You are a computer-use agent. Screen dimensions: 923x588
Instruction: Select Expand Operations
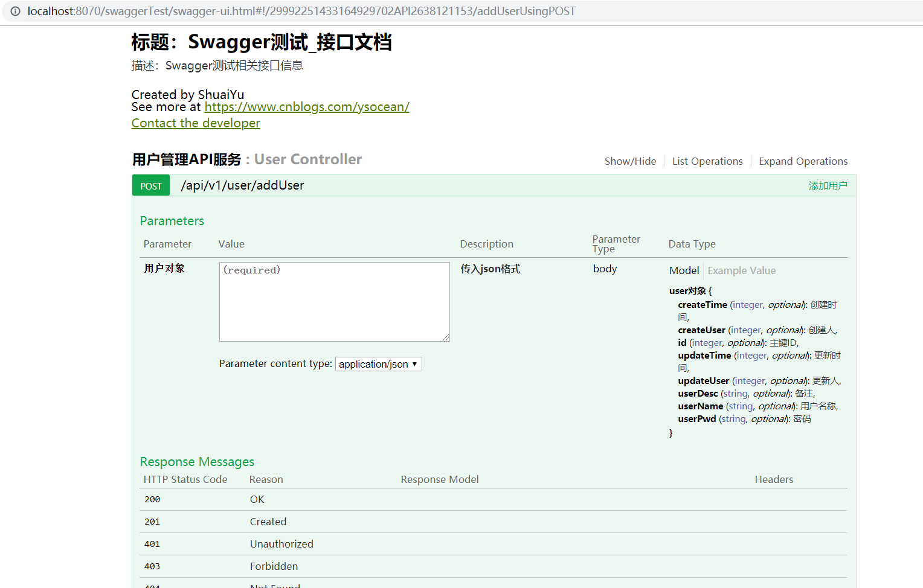(x=803, y=161)
